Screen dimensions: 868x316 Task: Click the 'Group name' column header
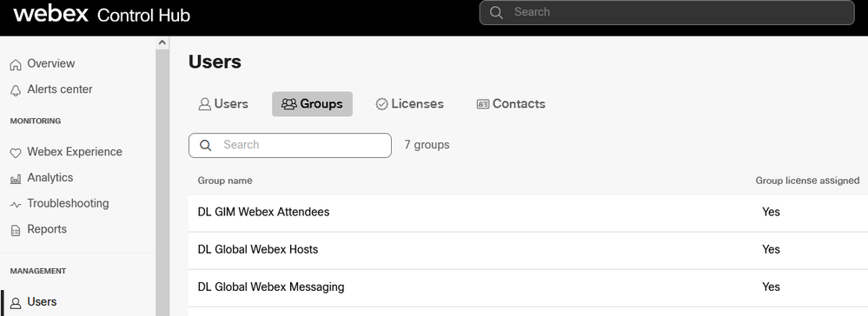coord(225,181)
